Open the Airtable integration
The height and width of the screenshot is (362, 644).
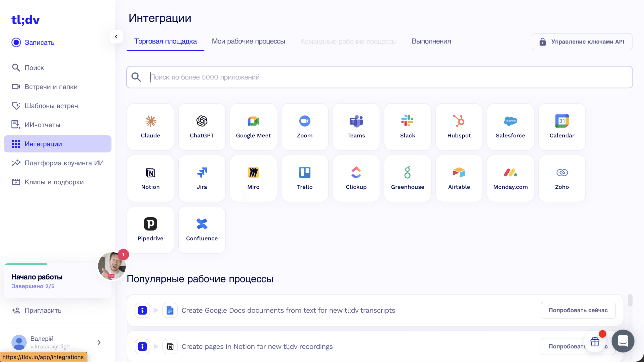pyautogui.click(x=459, y=178)
